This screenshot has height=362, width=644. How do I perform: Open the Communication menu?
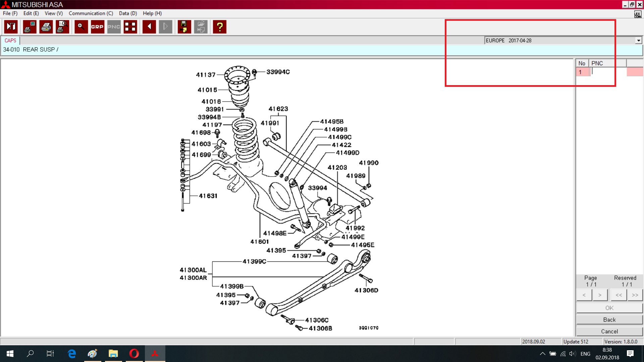tap(91, 13)
